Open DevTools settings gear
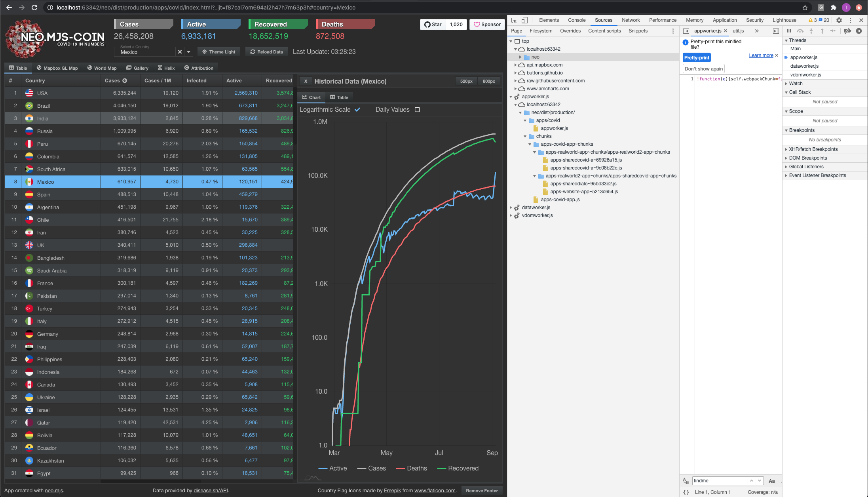Viewport: 868px width, 497px height. [839, 20]
